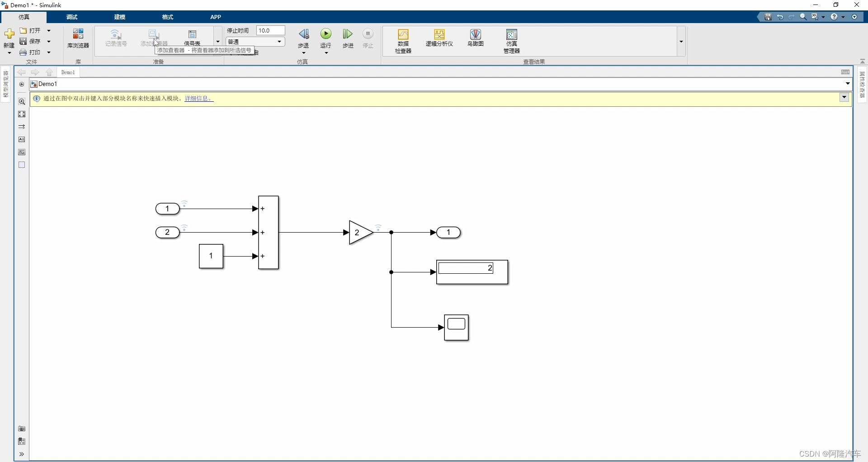Screen dimensions: 868x462
Task: Switch to the 调试 ribbon tab
Action: pyautogui.click(x=71, y=17)
